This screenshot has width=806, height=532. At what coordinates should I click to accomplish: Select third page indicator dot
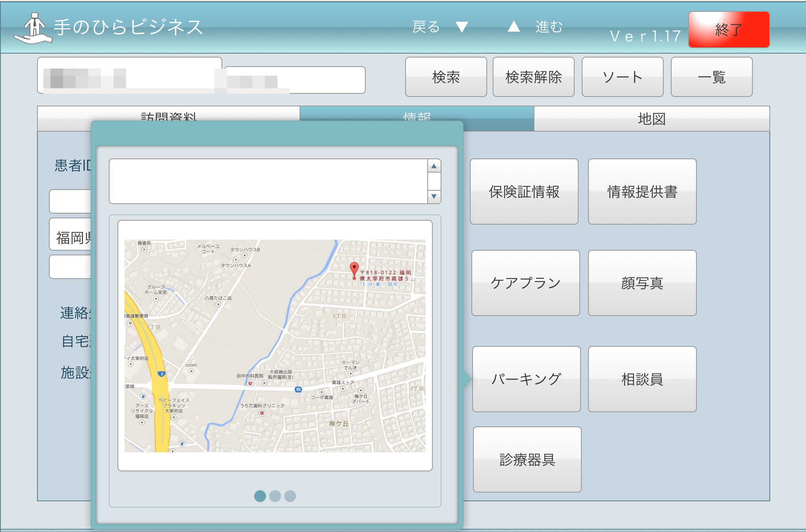[x=290, y=496]
